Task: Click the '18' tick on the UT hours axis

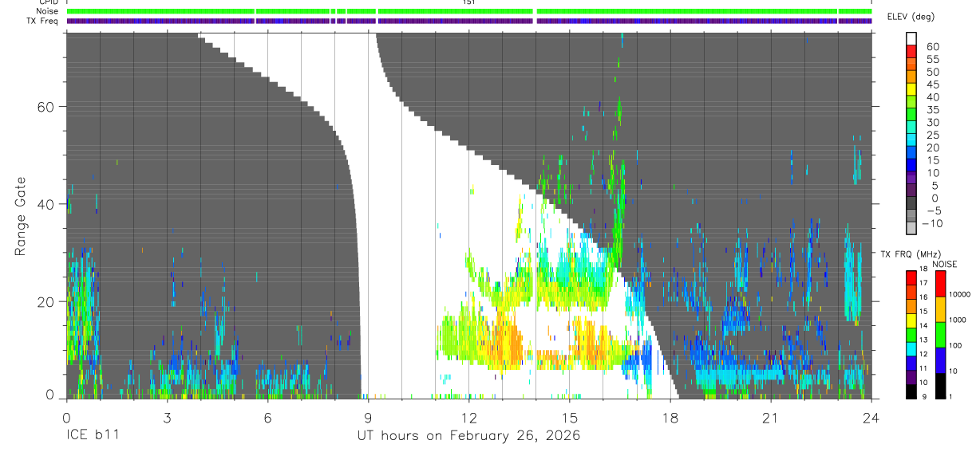Action: coord(670,418)
